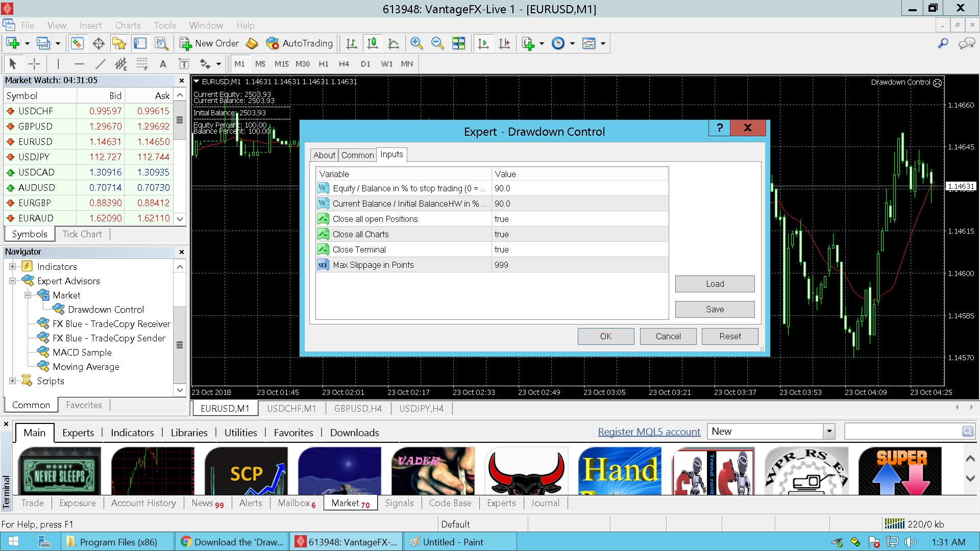
Task: Click OK in Drawdown Control dialog
Action: tap(605, 336)
